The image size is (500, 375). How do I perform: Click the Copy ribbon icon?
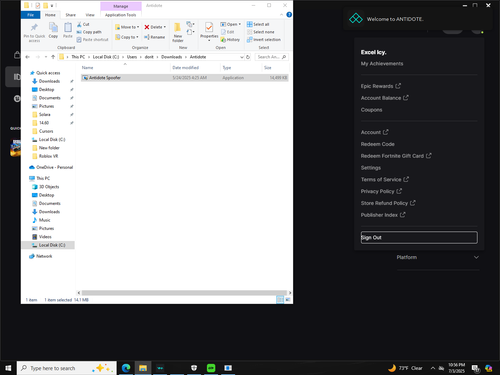[53, 27]
